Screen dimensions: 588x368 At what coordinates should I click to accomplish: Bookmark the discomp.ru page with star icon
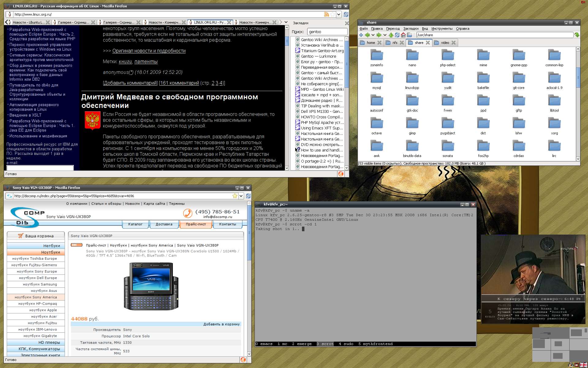point(235,196)
